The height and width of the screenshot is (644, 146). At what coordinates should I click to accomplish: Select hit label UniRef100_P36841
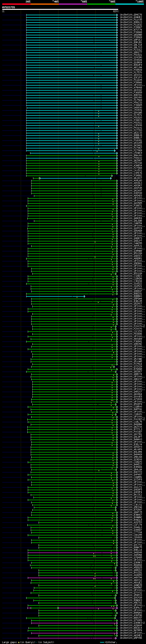pyautogui.click(x=131, y=341)
